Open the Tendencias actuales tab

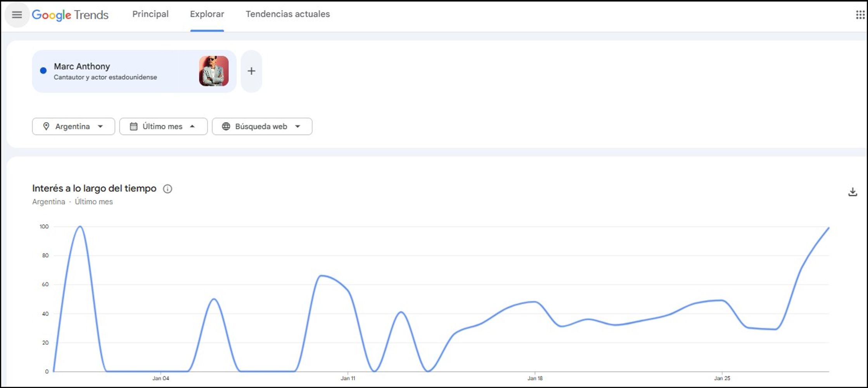288,14
